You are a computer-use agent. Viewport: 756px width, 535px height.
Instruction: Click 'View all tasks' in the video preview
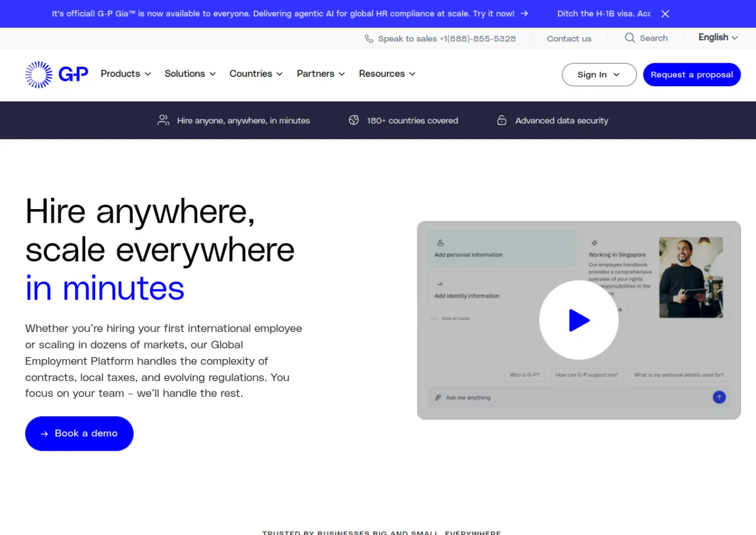point(455,318)
